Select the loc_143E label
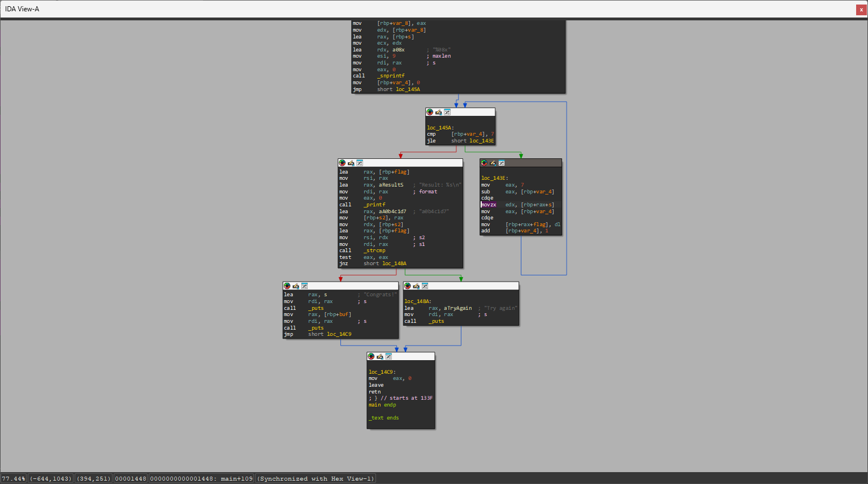Image resolution: width=868 pixels, height=484 pixels. tap(495, 178)
